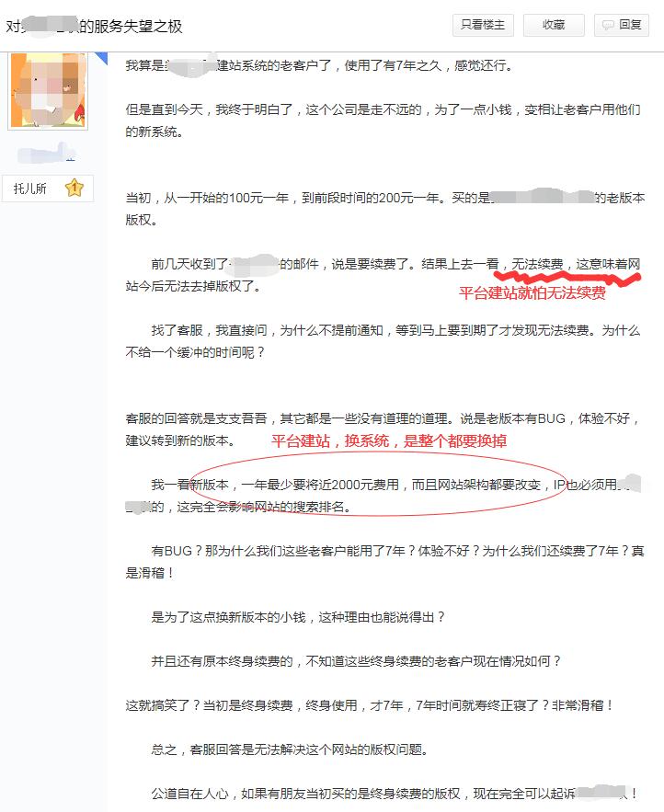The image size is (664, 812).
Task: Click the paragraph starting 找了客服
Action: 383,341
